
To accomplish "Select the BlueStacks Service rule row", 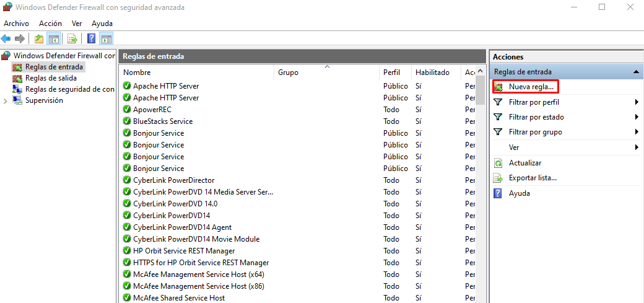I will click(297, 121).
